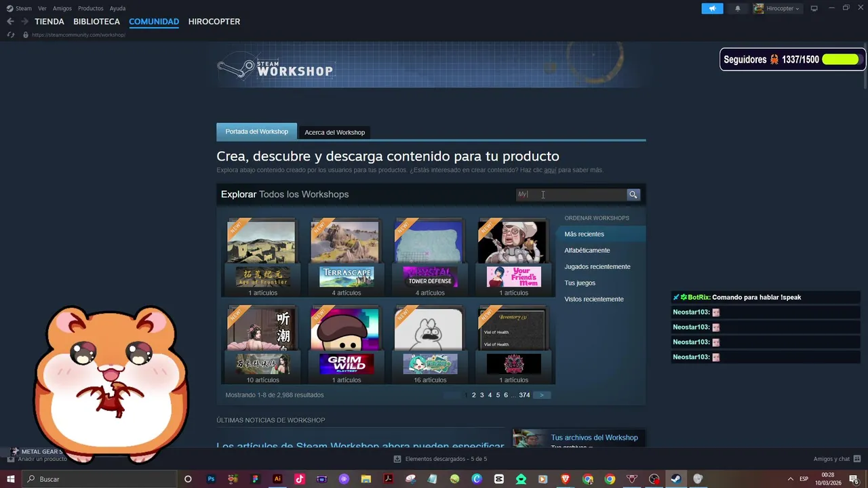Open the workshop with 16 artículos

point(429,344)
